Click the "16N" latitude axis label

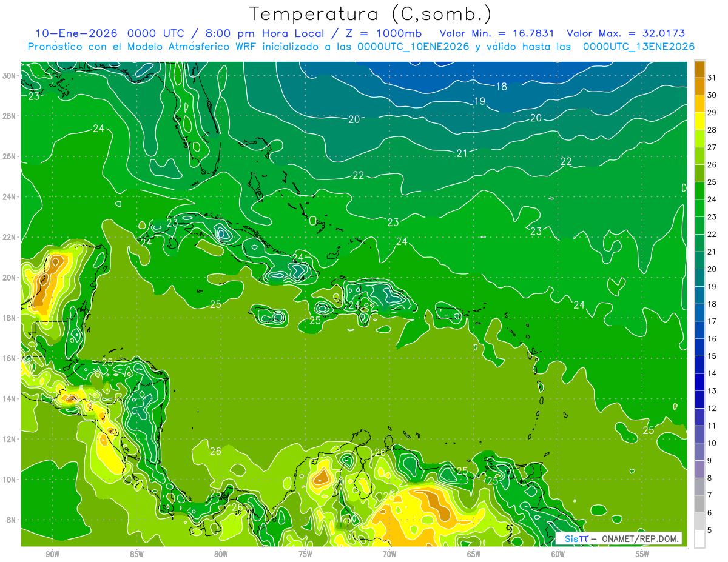10,358
